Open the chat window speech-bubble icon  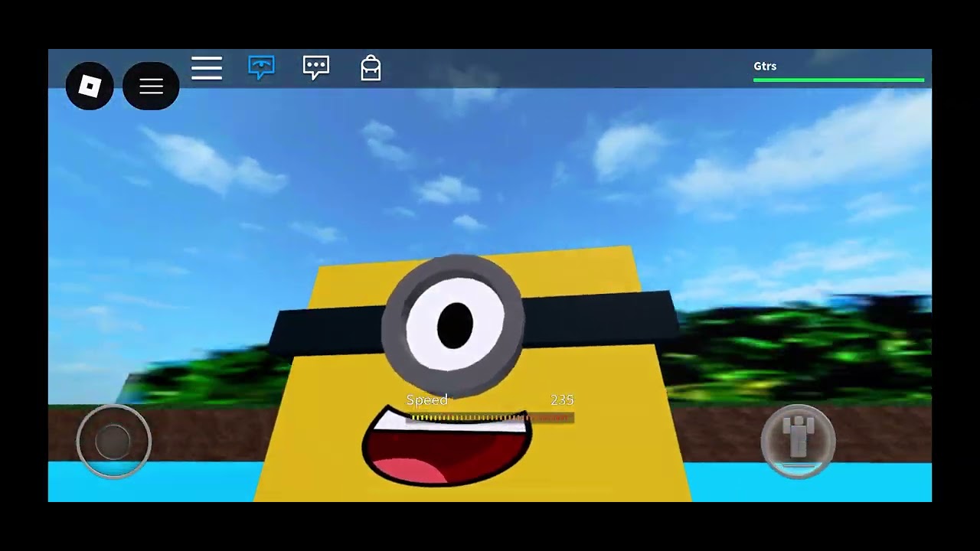tap(316, 68)
